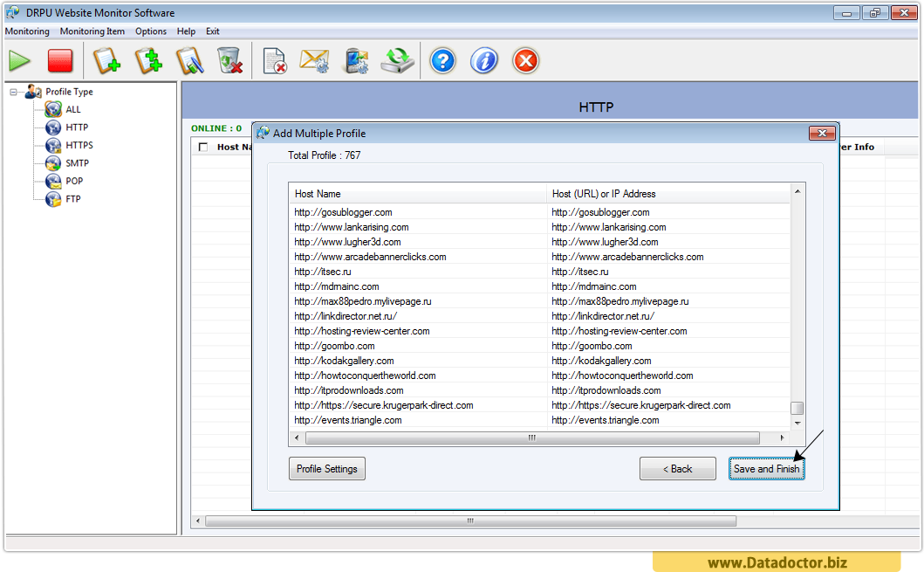The height and width of the screenshot is (572, 924).
Task: Click the www.Datadoctor.biz link
Action: point(777,562)
